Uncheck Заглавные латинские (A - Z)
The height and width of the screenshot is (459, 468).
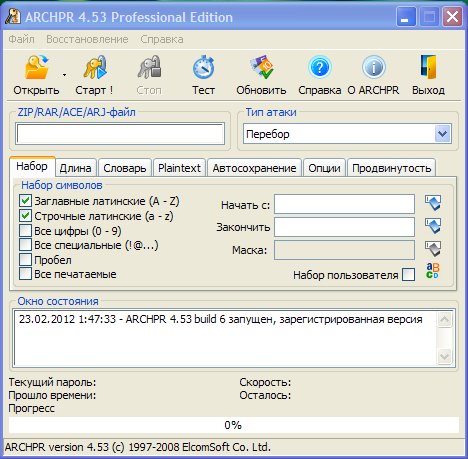click(25, 201)
